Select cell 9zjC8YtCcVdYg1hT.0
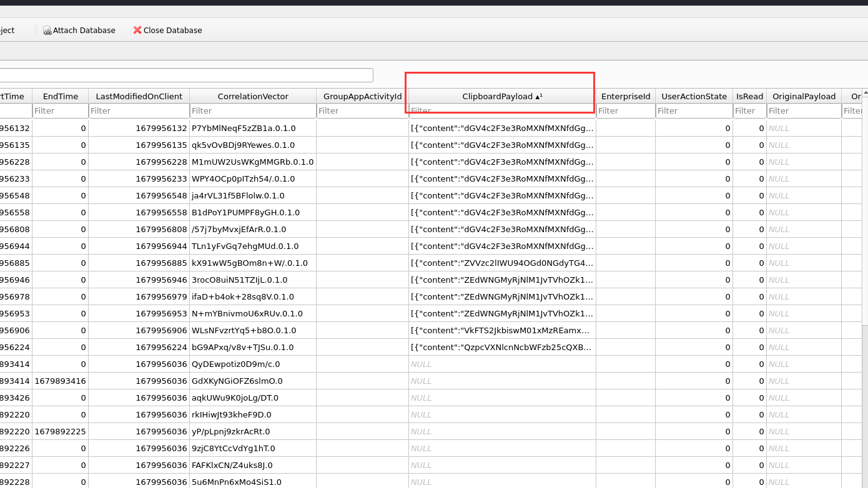 pyautogui.click(x=253, y=448)
